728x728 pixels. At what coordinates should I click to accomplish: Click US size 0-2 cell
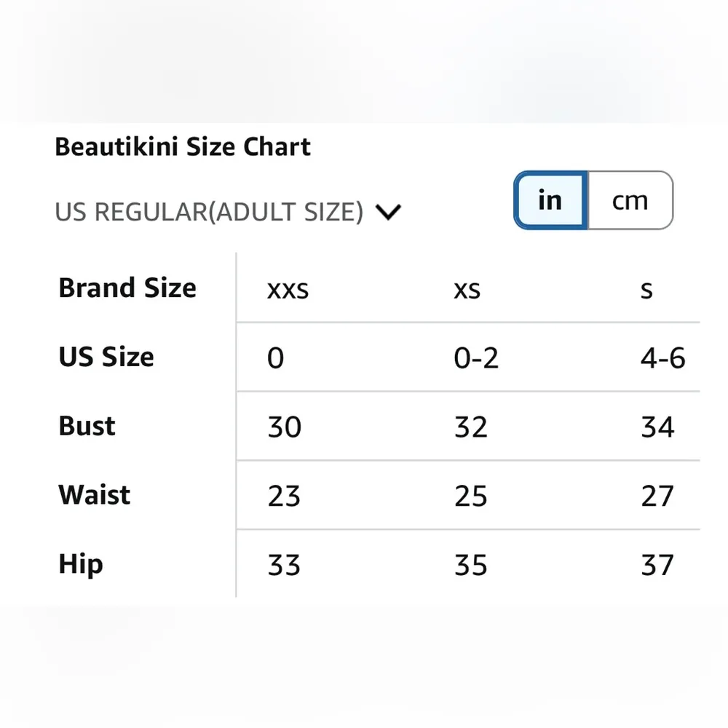(476, 358)
